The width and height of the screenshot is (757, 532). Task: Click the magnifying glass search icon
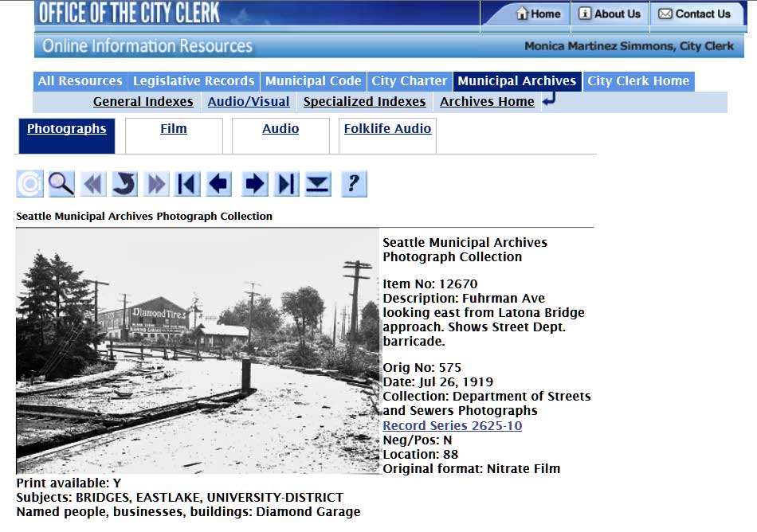(x=61, y=184)
